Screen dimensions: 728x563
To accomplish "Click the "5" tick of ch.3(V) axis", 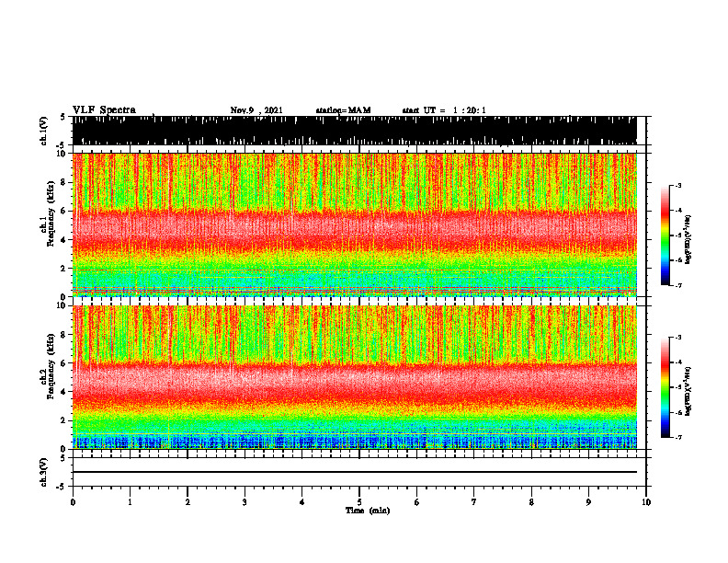I will (63, 458).
